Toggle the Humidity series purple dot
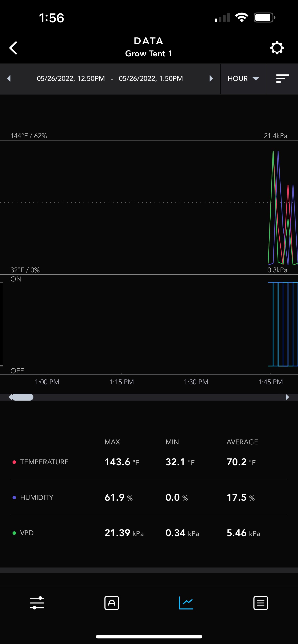The width and height of the screenshot is (298, 644). [15, 497]
